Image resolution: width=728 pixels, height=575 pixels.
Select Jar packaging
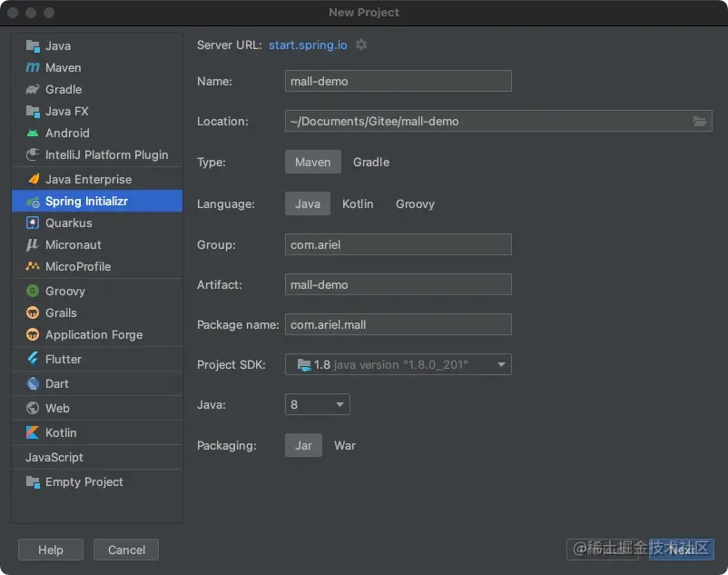coord(304,445)
